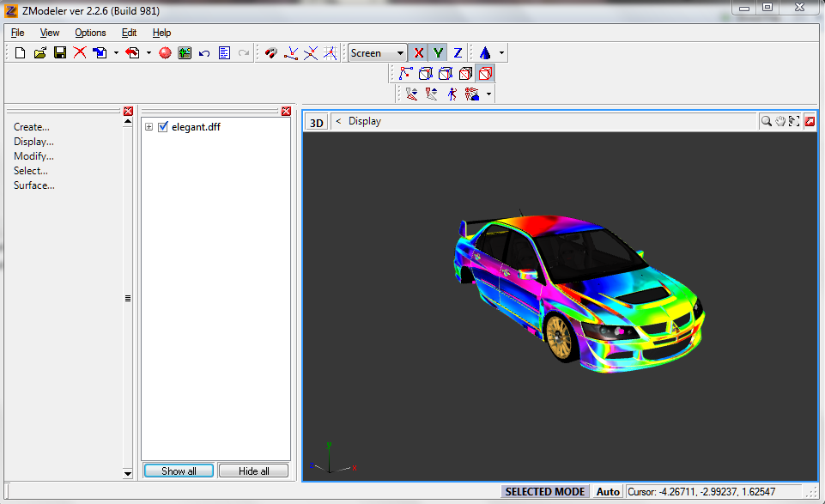Click the Import icon with the blue arrow

coord(100,52)
